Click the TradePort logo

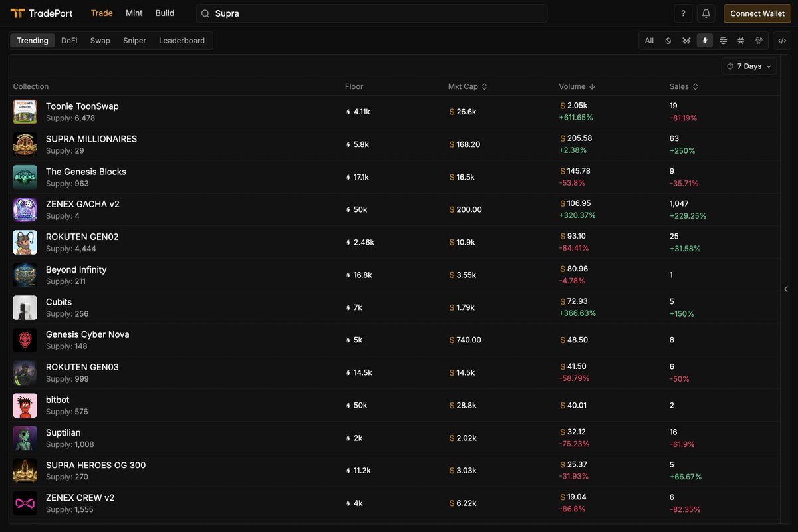(41, 13)
